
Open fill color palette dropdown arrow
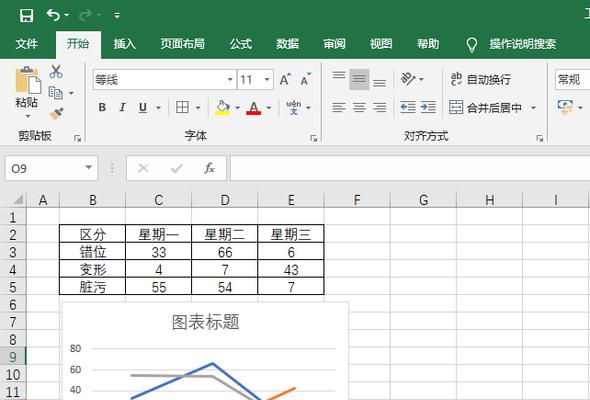pyautogui.click(x=237, y=108)
